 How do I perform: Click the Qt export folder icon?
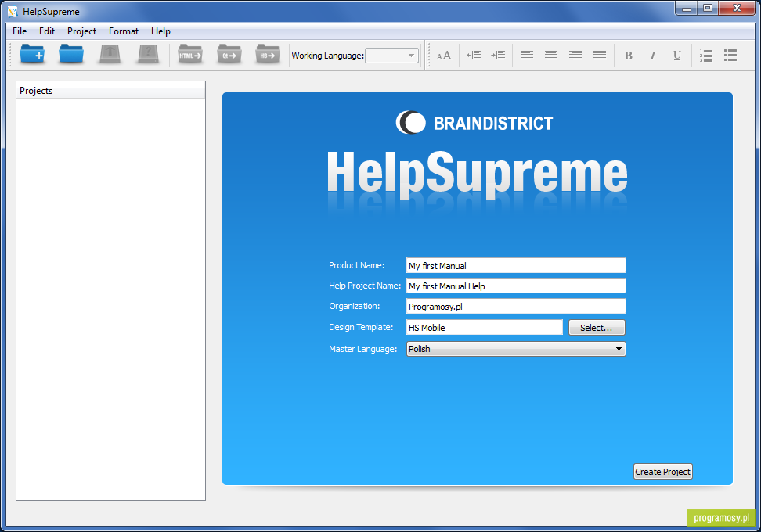229,54
